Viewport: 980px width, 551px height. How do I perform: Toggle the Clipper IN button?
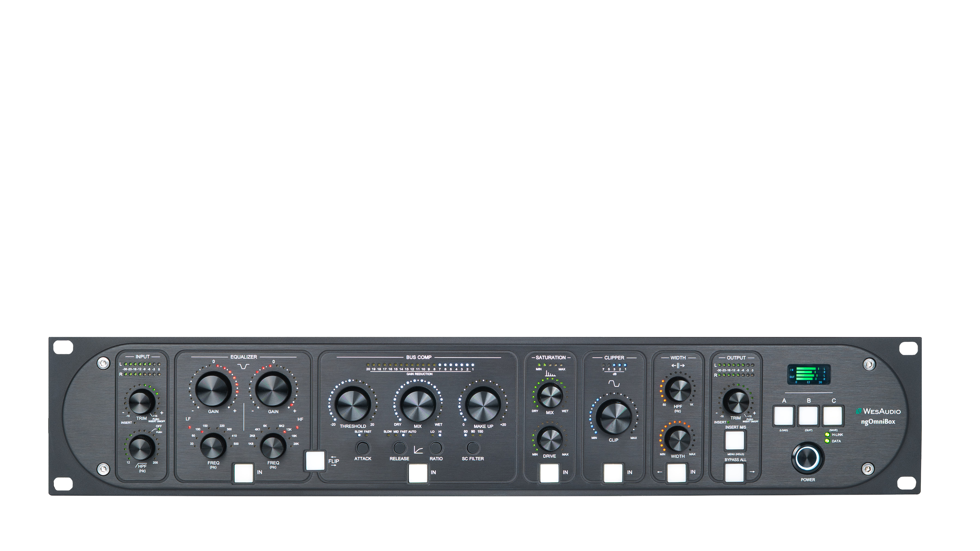coord(613,473)
